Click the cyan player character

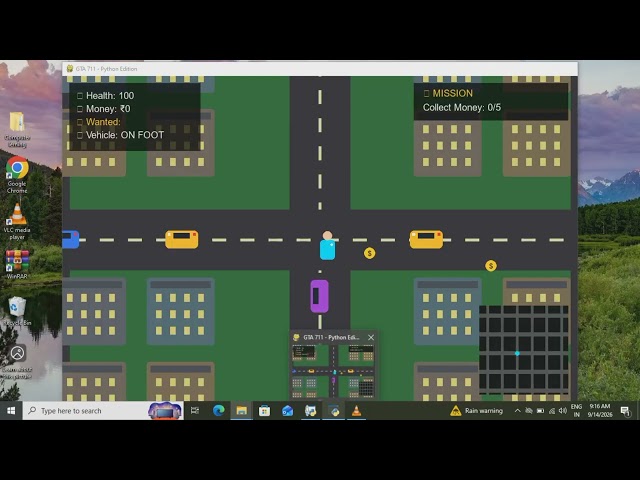(x=327, y=246)
